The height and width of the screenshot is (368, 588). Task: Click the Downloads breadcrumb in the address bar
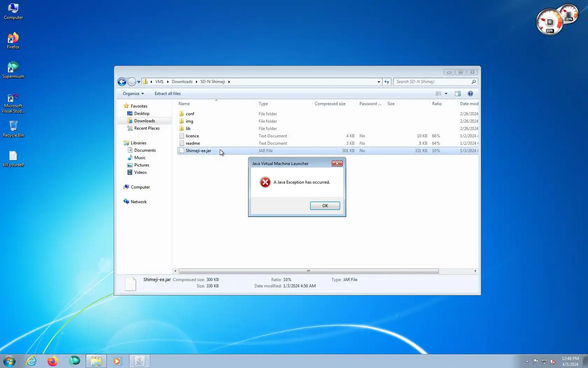[182, 82]
